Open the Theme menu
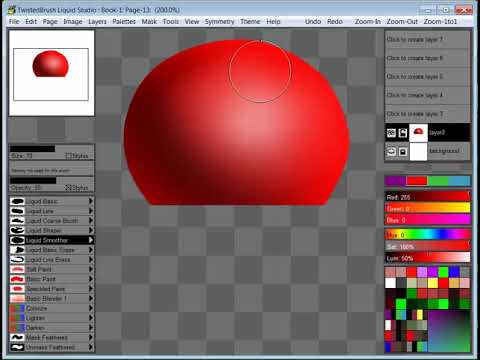This screenshot has height=360, width=480. tap(250, 22)
